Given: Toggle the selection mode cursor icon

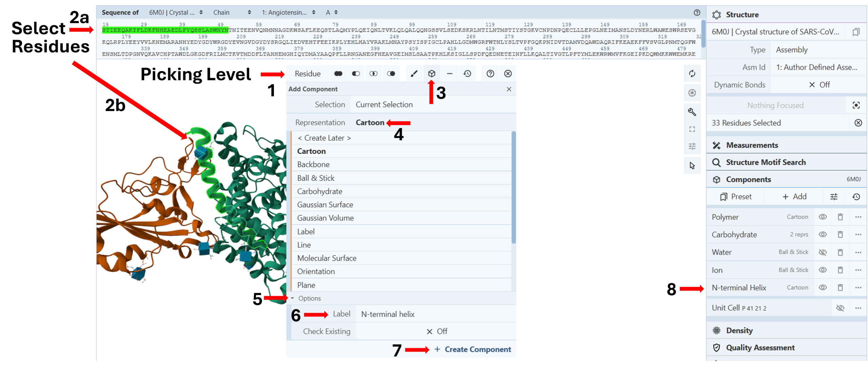Looking at the screenshot, I should pos(692,165).
